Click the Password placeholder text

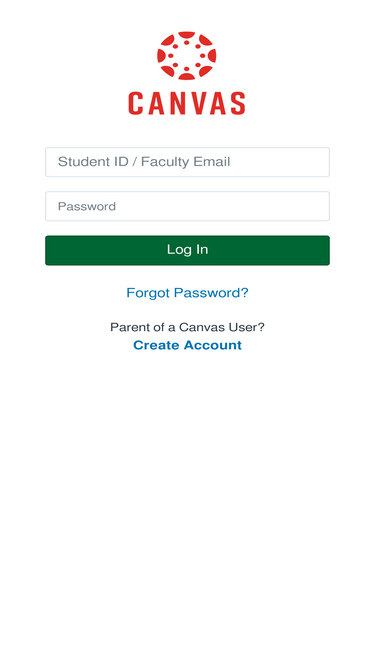[x=87, y=206]
